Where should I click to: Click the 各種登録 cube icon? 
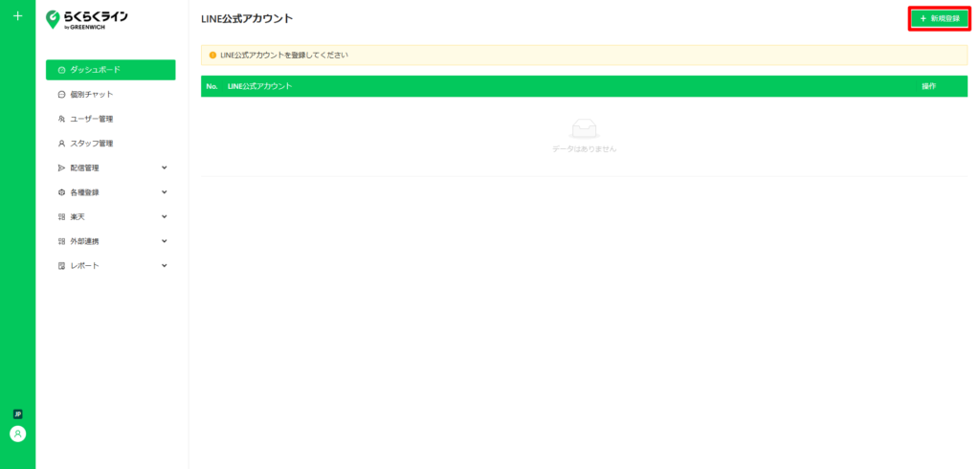point(61,192)
